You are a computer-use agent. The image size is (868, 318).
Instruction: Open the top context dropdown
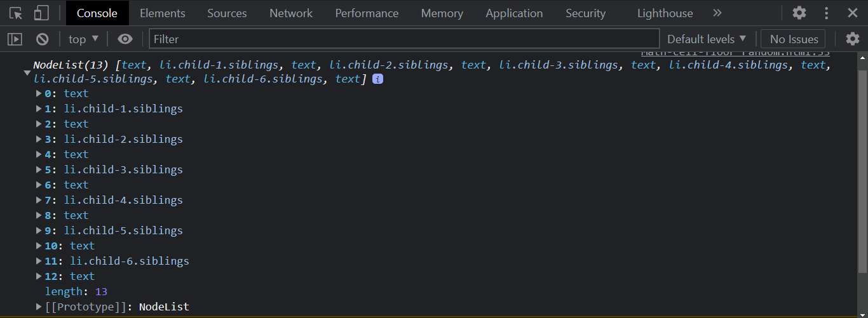tap(84, 39)
